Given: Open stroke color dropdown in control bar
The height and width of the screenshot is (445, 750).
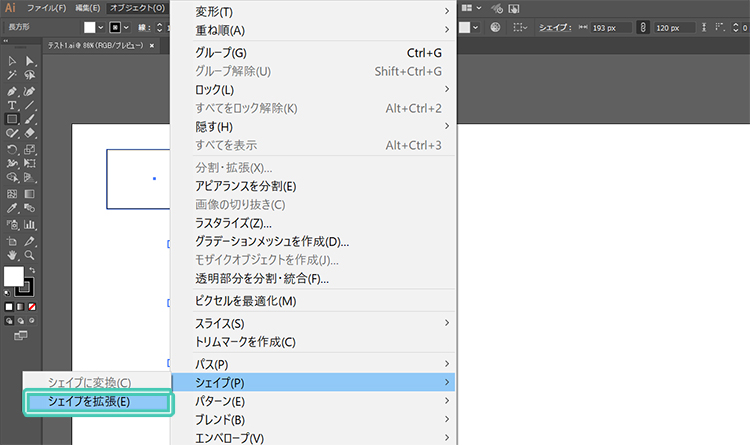Looking at the screenshot, I should coord(126,28).
